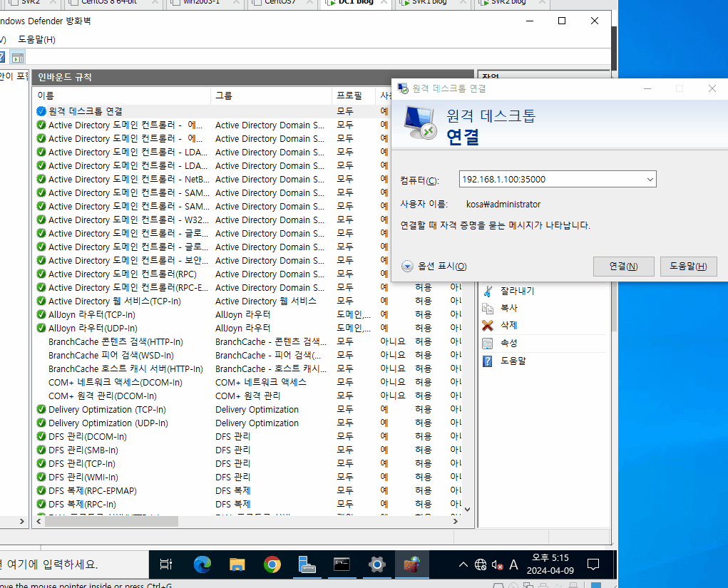The image size is (728, 588).
Task: Switch to the CentOS7 VM tab
Action: 280,3
